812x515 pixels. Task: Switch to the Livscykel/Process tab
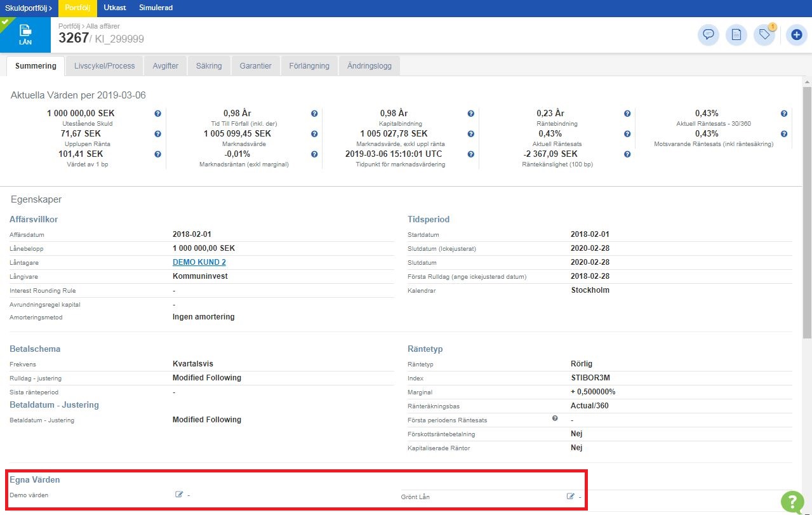click(x=104, y=65)
